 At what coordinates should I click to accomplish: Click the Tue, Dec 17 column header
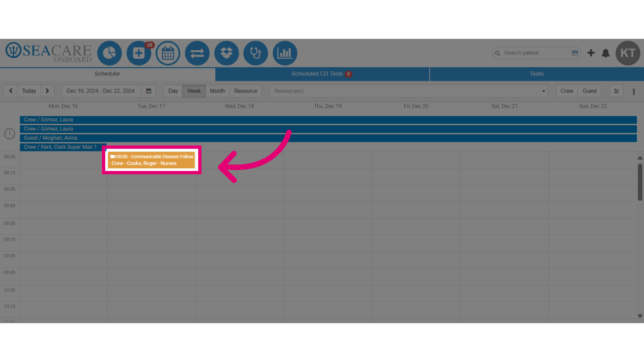(151, 106)
